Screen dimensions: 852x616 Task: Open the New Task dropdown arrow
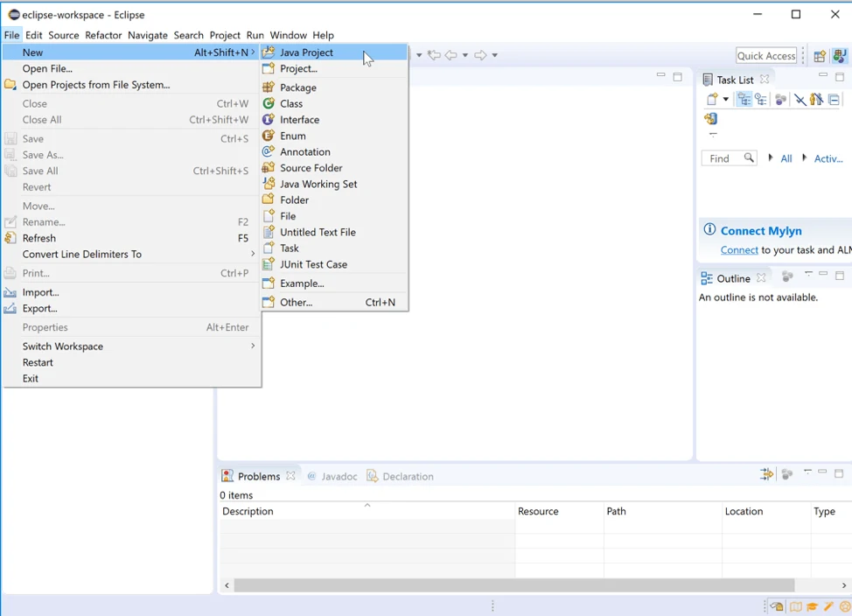pos(725,99)
